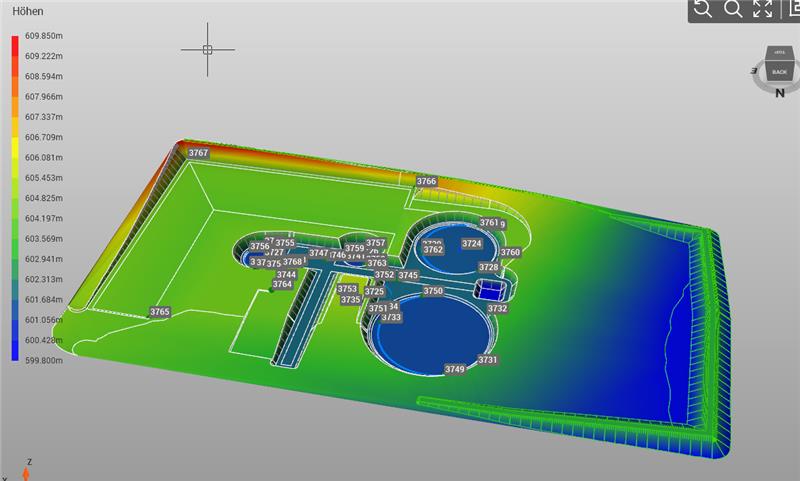Click the top face of the view cube

click(779, 53)
